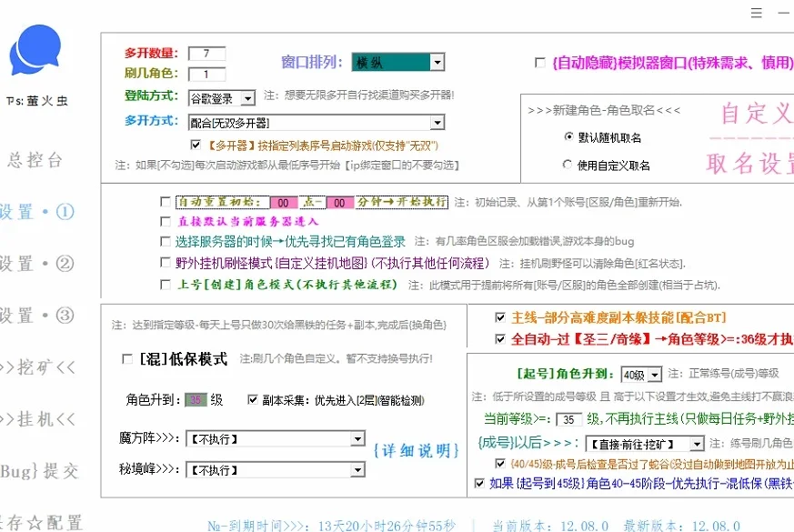Enable {自动隐藏}模拟器窗口 checkbox
The width and height of the screenshot is (794, 532).
(x=540, y=63)
